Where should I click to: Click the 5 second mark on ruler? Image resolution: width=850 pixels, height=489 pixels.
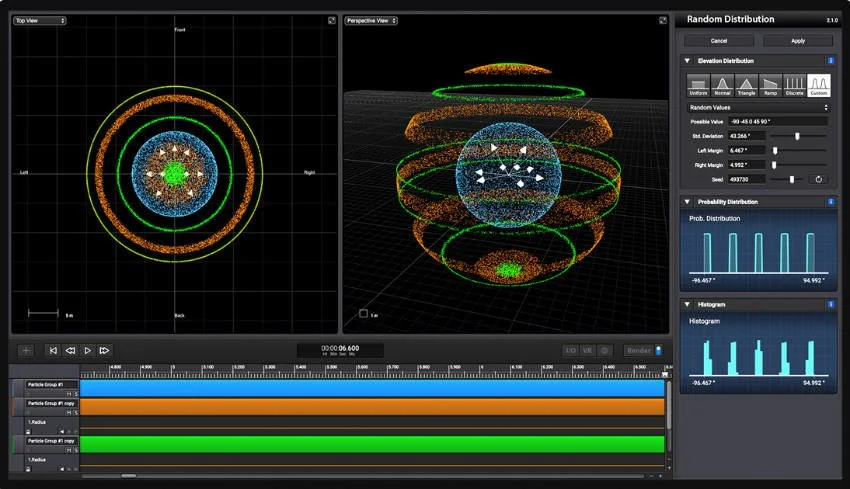pyautogui.click(x=172, y=370)
